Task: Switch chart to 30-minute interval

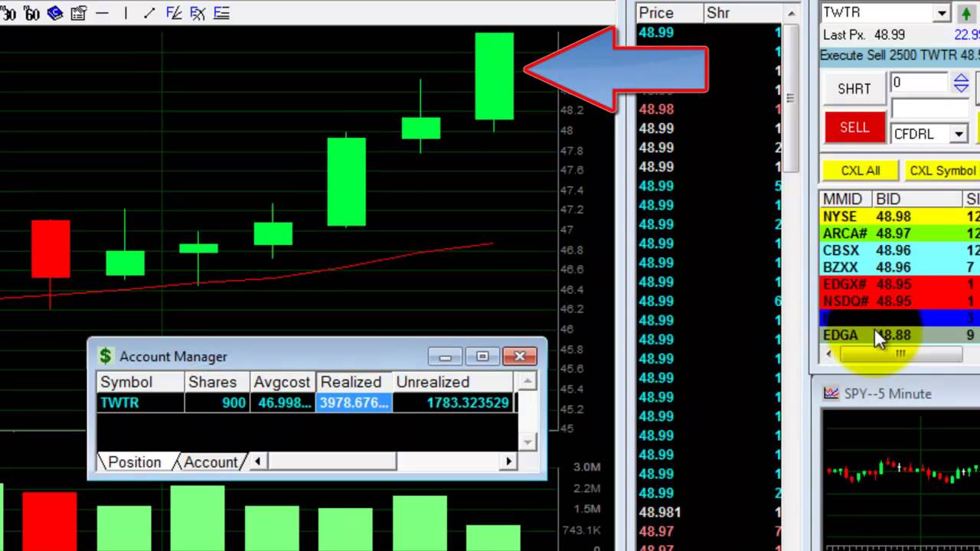Action: tap(8, 13)
